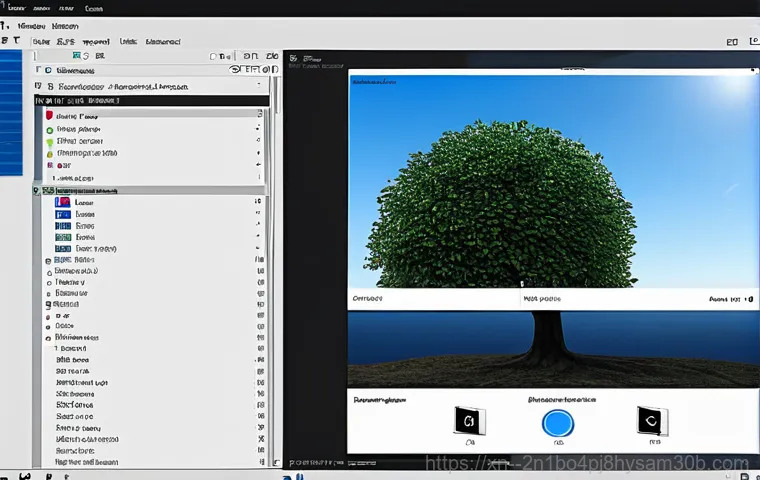Click the red shield icon in the list
The height and width of the screenshot is (480, 760).
[49, 116]
